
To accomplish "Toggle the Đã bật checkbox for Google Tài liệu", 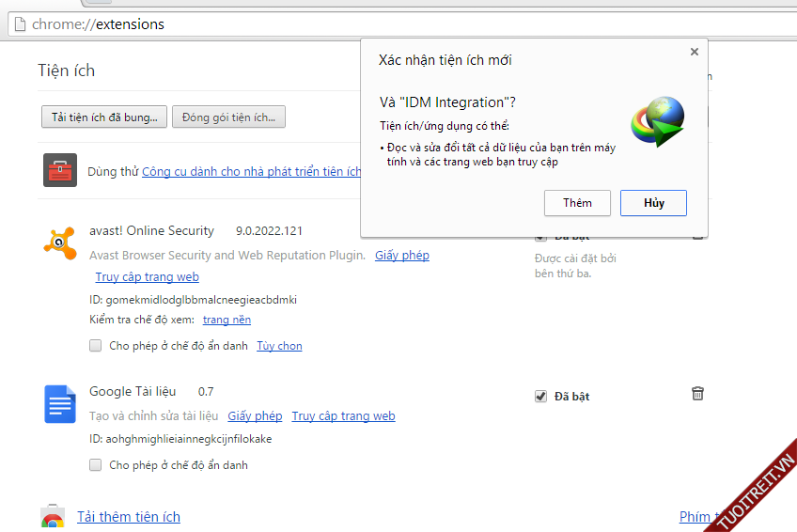I will tap(540, 397).
